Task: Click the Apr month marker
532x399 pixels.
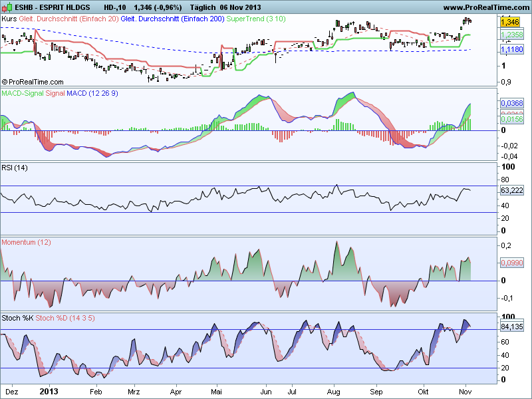Action: click(x=176, y=392)
